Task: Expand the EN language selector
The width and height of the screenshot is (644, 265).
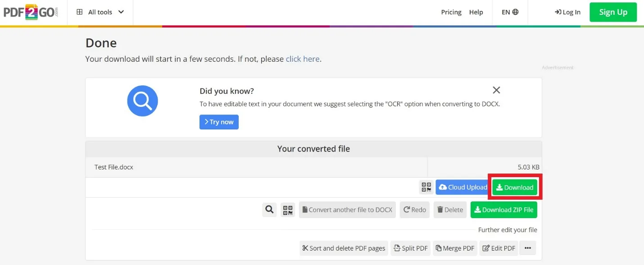Action: 509,12
